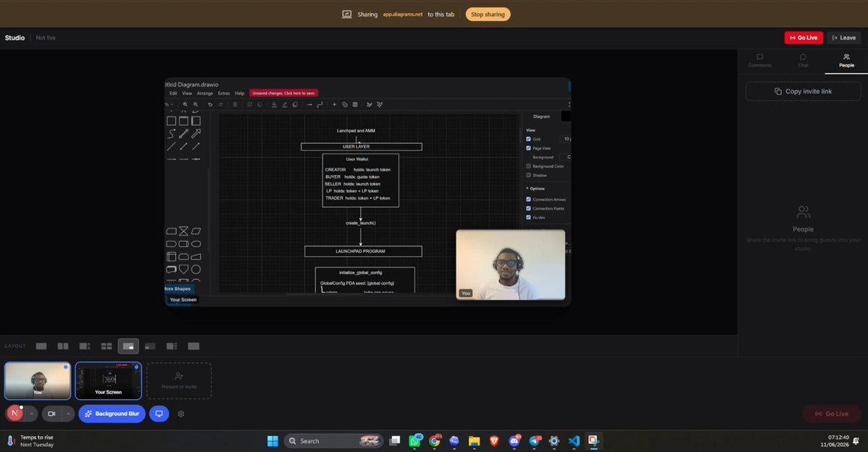Switch to the Comments tab

(759, 61)
